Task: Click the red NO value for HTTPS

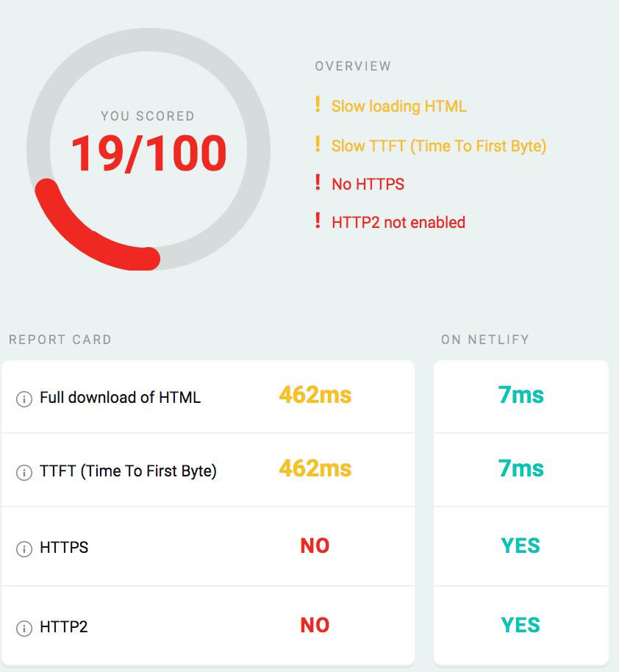Action: coord(315,546)
